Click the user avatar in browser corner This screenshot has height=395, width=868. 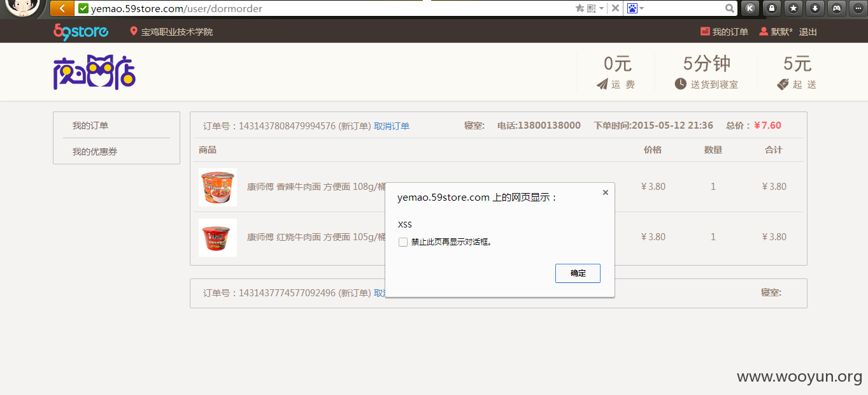click(x=24, y=8)
